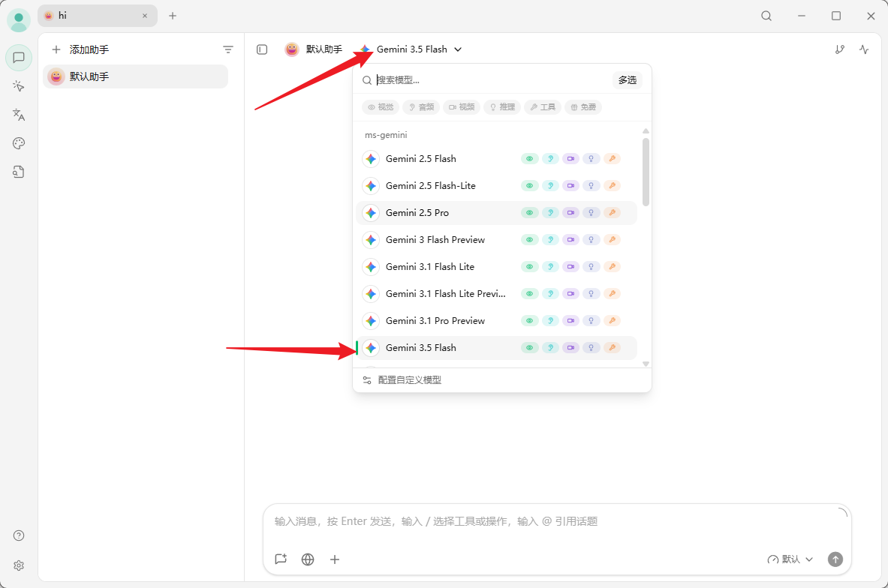This screenshot has width=888, height=588.
Task: Toggle the 视觉 vision filter tag
Action: pos(381,107)
